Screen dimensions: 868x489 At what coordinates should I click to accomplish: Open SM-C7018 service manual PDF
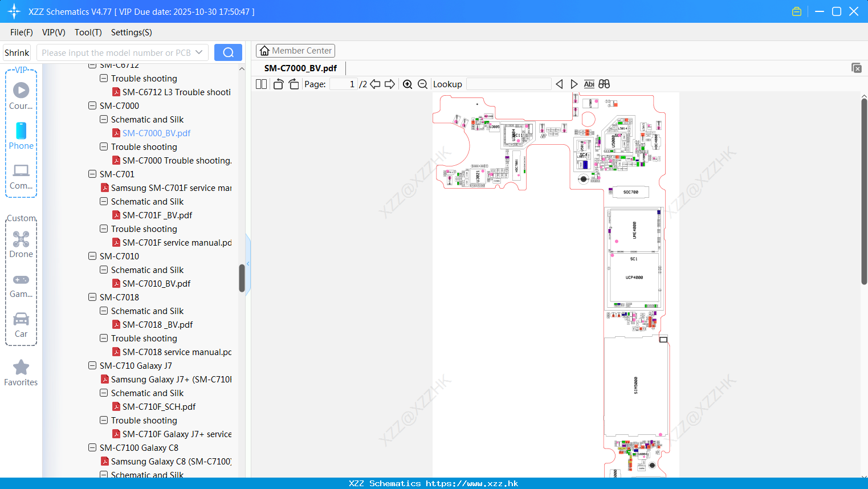[x=177, y=352]
